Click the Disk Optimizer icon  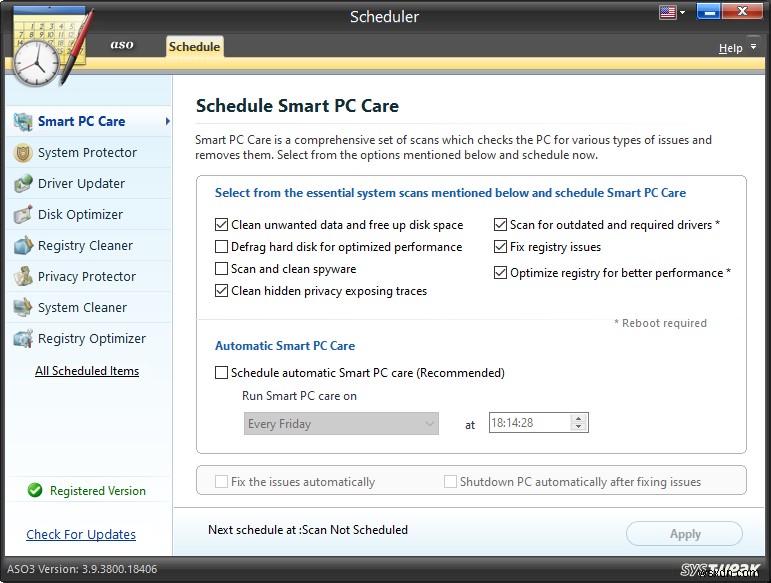(x=23, y=214)
